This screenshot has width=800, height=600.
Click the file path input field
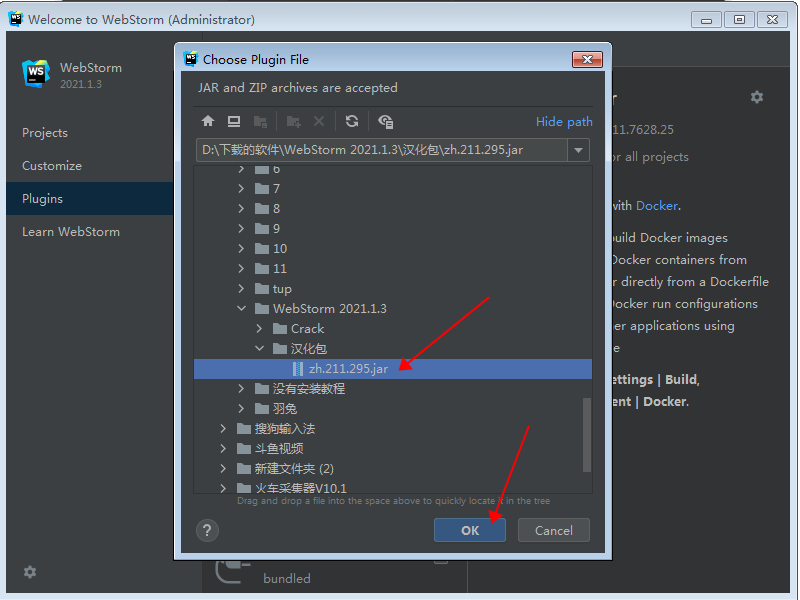pyautogui.click(x=382, y=150)
